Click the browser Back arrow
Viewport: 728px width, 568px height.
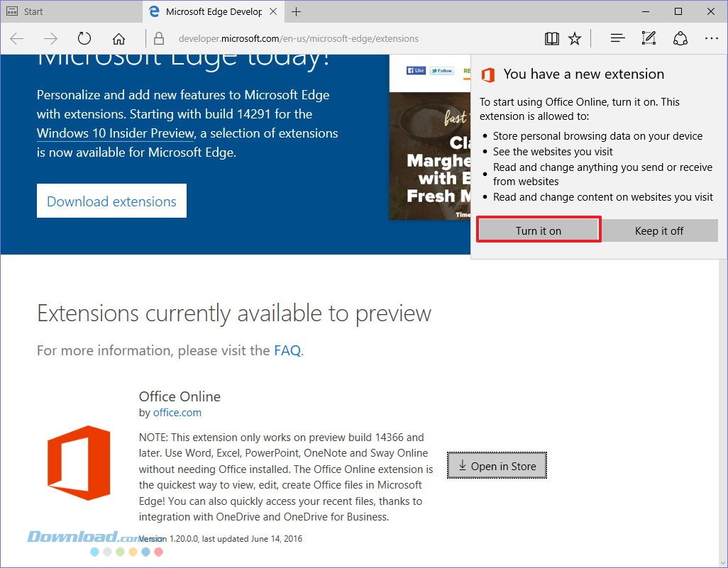point(17,39)
